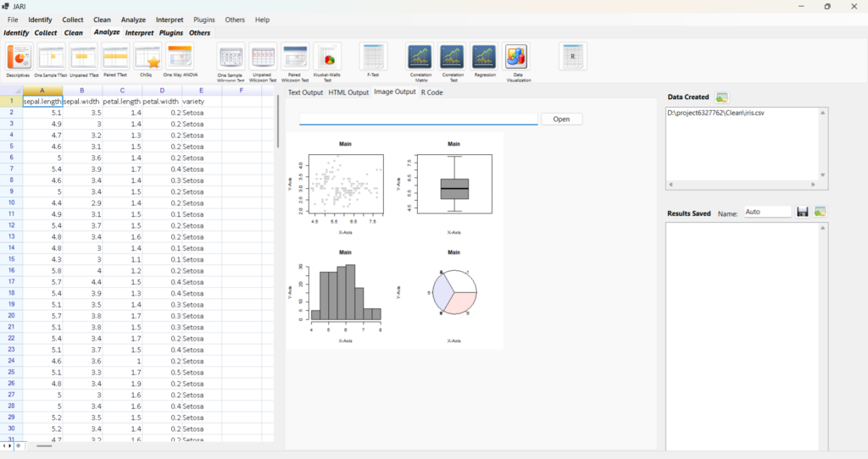868x459 pixels.
Task: Run the F-Test tool
Action: pos(373,58)
